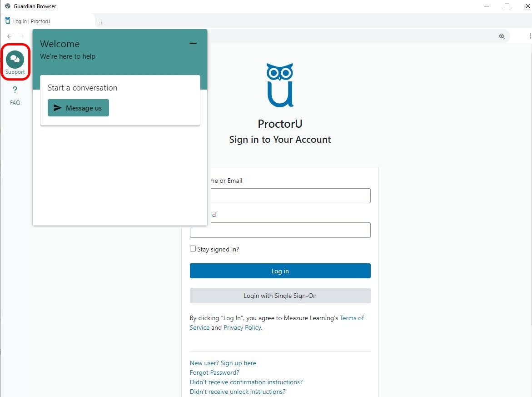This screenshot has height=397, width=532.
Task: Open the three-dot browser menu
Action: point(530,36)
